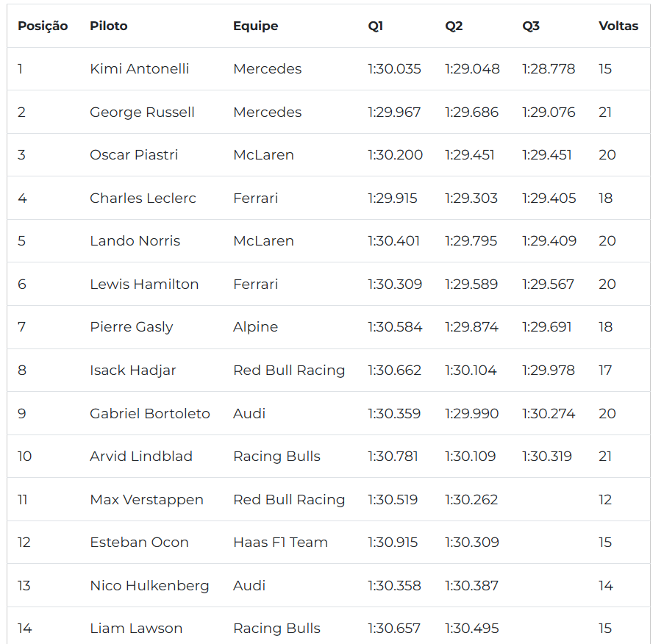Viewport: 664px width, 644px height.
Task: Click Max Verstappen's name
Action: [146, 500]
